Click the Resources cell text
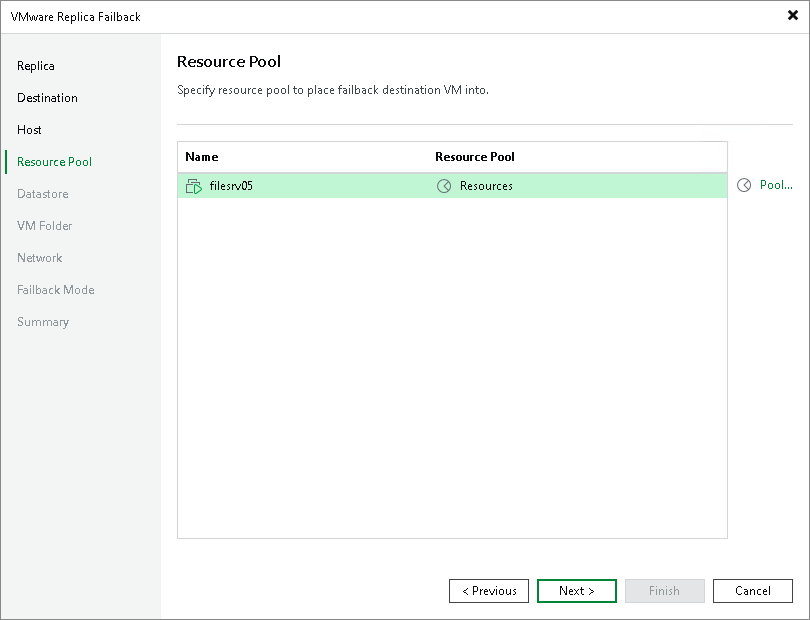The image size is (810, 620). pos(486,186)
